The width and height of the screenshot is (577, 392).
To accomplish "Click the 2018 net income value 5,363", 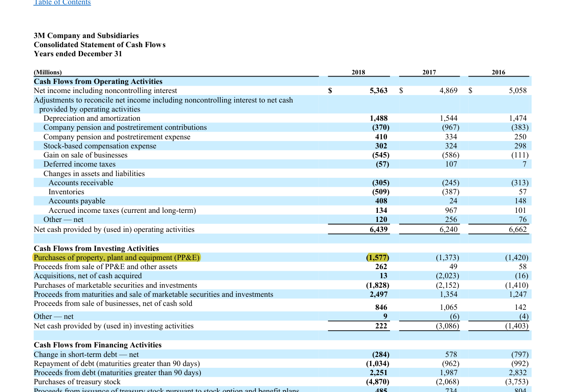I will 379,90.
